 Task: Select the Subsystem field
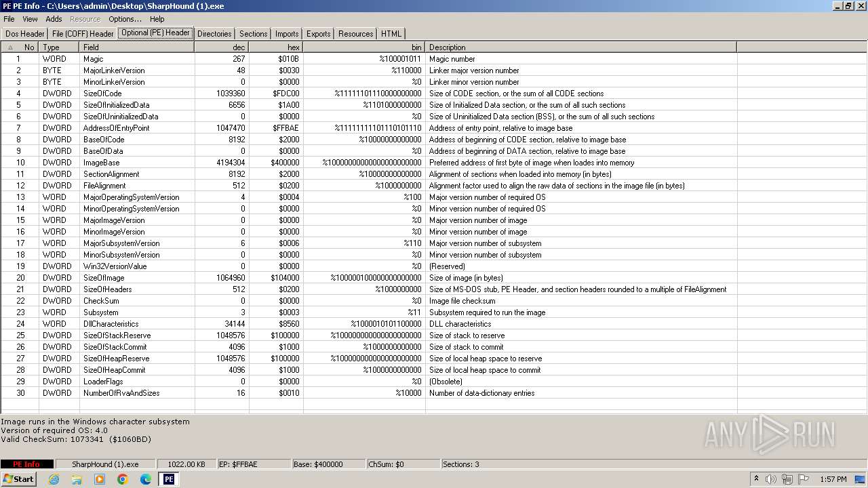[101, 312]
